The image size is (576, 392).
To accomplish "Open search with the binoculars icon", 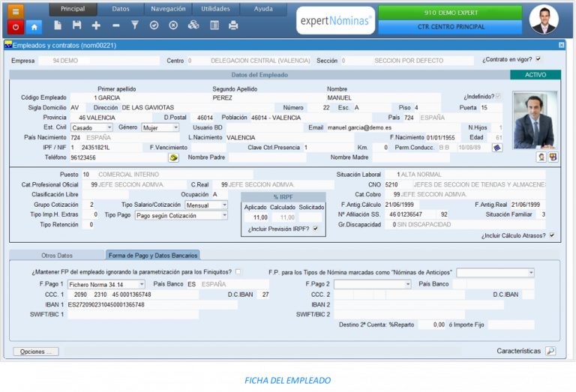I will coord(193,25).
